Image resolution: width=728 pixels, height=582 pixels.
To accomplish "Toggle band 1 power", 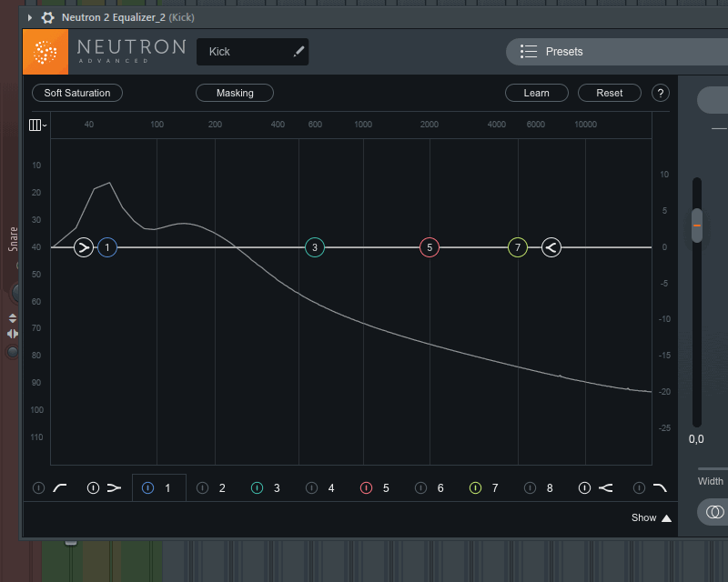I will point(147,487).
